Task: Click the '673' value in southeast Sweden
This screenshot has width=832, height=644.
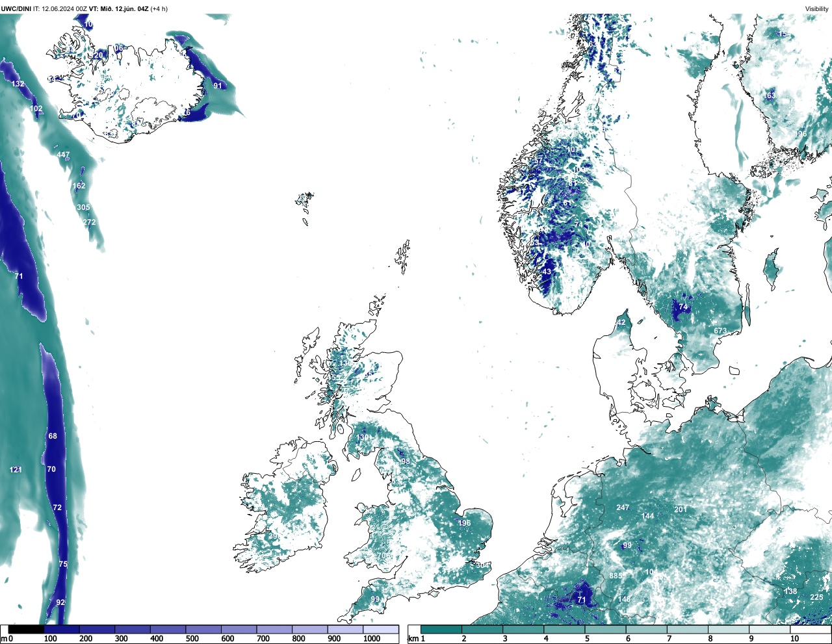Action: [720, 331]
